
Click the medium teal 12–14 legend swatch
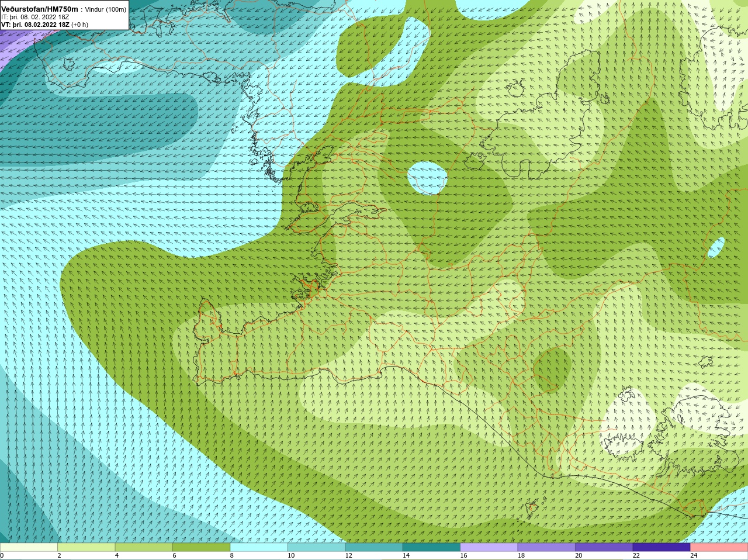(374, 548)
